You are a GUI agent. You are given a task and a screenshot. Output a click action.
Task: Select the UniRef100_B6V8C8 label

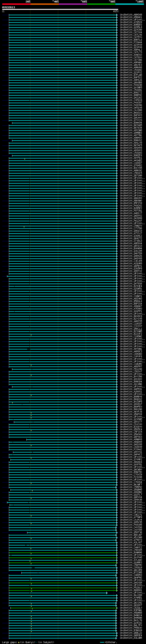pyautogui.click(x=131, y=316)
